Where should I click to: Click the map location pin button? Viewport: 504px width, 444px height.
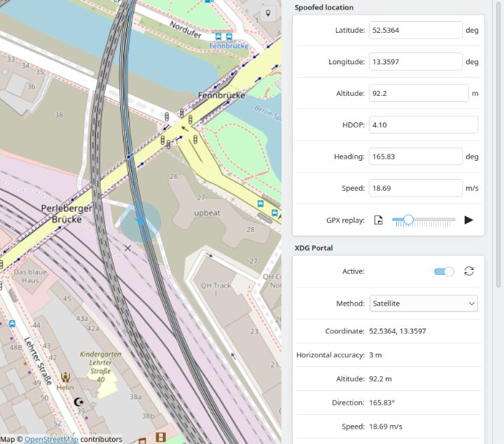pyautogui.click(x=267, y=13)
